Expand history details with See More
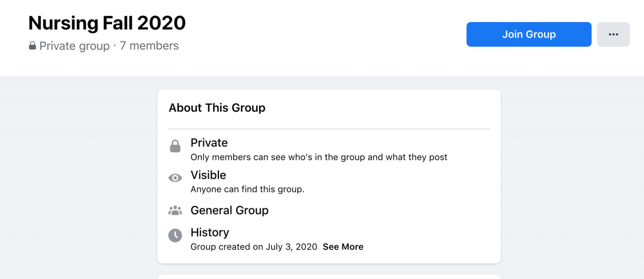Image resolution: width=644 pixels, height=279 pixels. [343, 247]
